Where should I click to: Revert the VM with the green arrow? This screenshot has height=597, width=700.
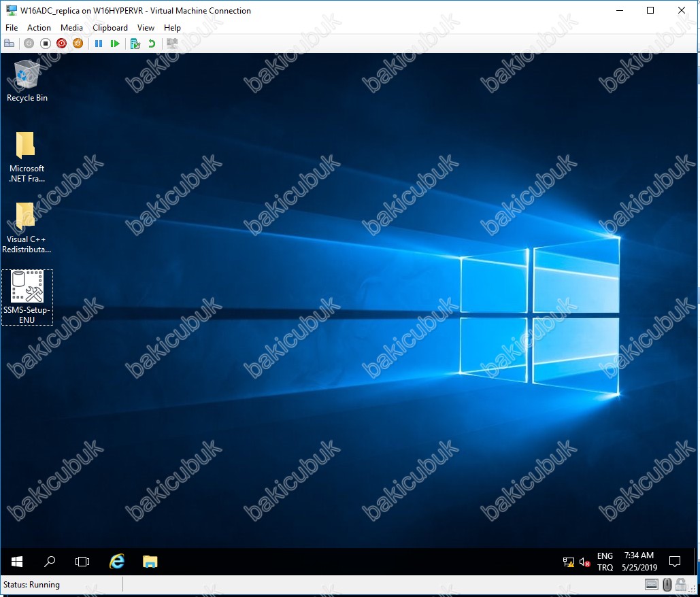click(x=152, y=44)
